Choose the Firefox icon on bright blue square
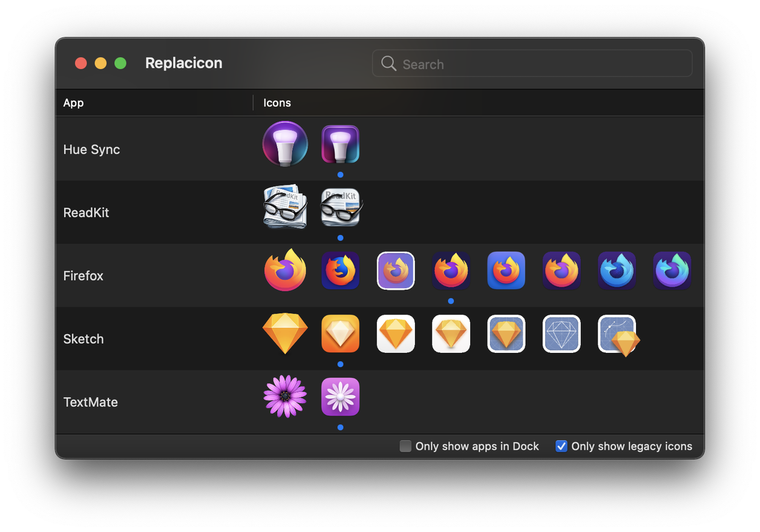Viewport: 760px width, 532px height. coord(506,271)
